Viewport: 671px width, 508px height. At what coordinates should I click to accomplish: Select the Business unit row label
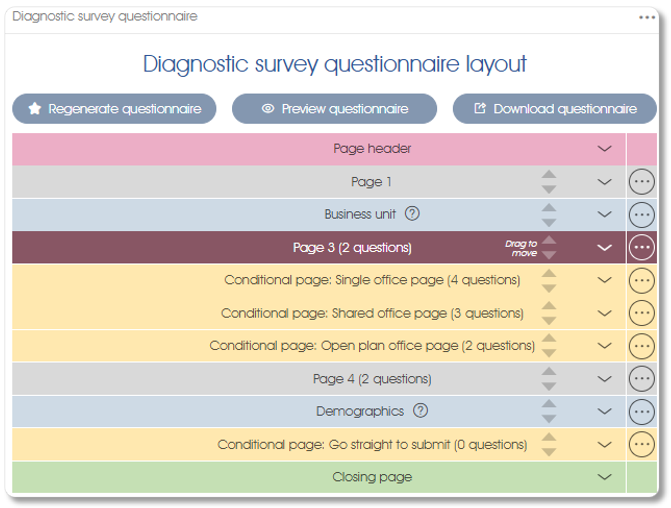[x=360, y=214]
